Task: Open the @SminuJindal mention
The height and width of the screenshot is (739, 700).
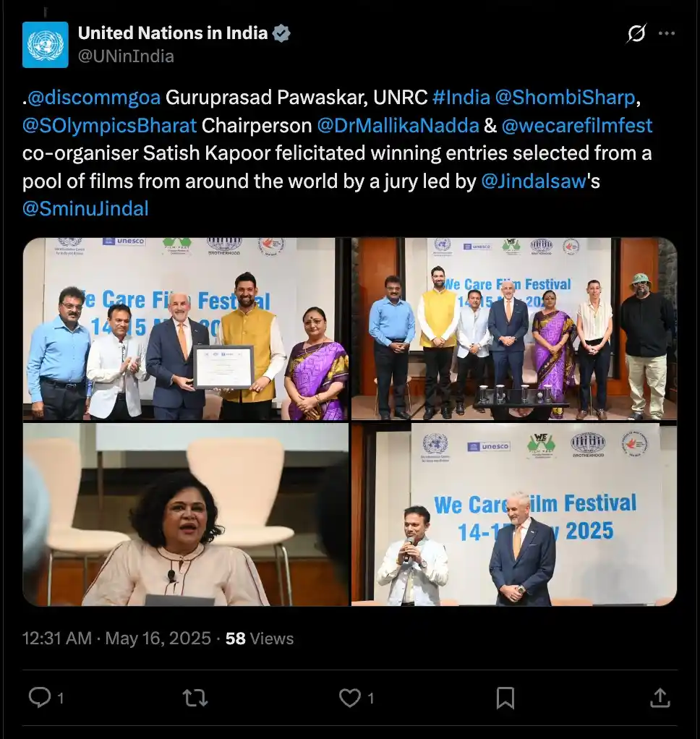Action: (85, 209)
